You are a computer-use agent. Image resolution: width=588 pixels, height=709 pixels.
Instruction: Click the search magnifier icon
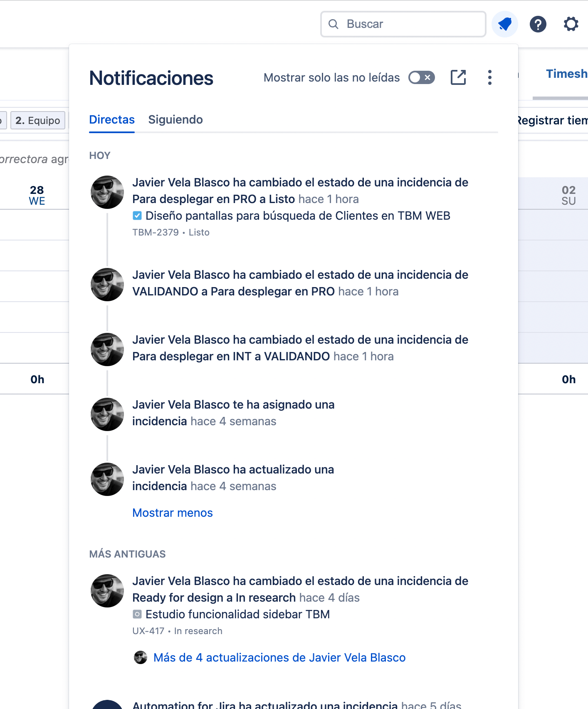(x=333, y=24)
